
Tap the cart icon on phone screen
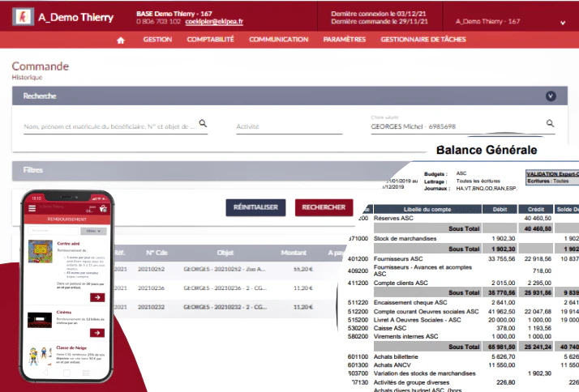click(x=103, y=209)
